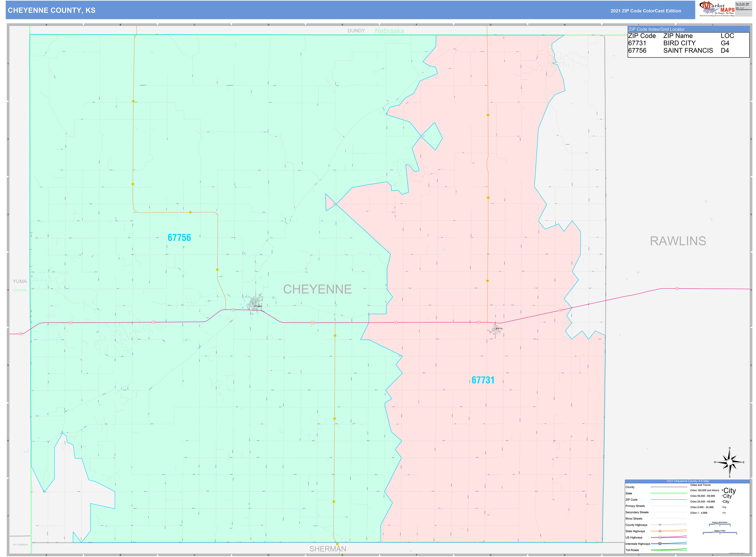Expand the Cities and Towns legend section

[x=700, y=485]
